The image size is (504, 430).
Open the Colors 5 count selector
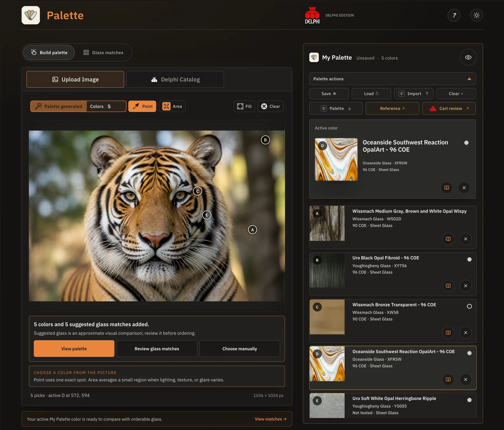click(x=106, y=106)
